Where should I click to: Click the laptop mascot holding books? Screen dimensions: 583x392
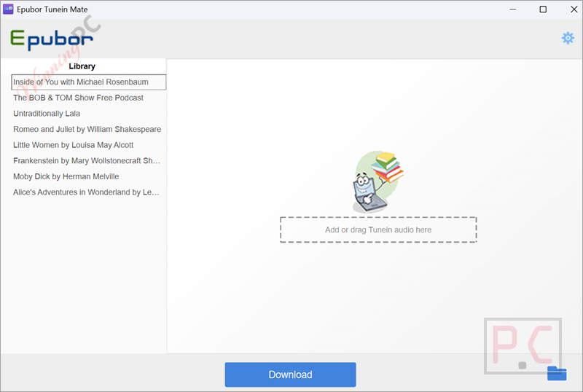pyautogui.click(x=377, y=181)
